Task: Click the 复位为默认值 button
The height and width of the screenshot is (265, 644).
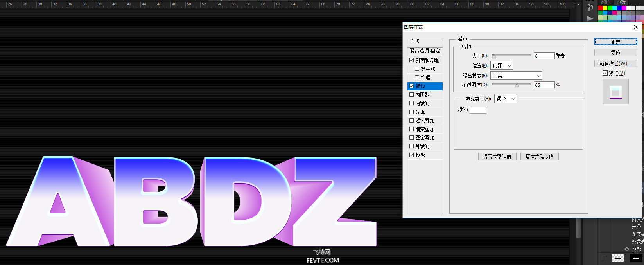Action: 540,157
